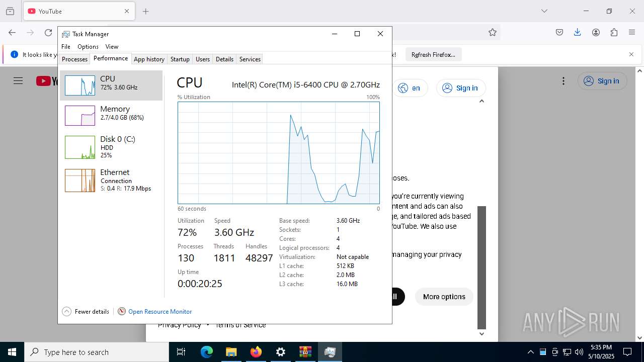Open the volume control in system tray
The image size is (644, 362).
[x=579, y=352]
